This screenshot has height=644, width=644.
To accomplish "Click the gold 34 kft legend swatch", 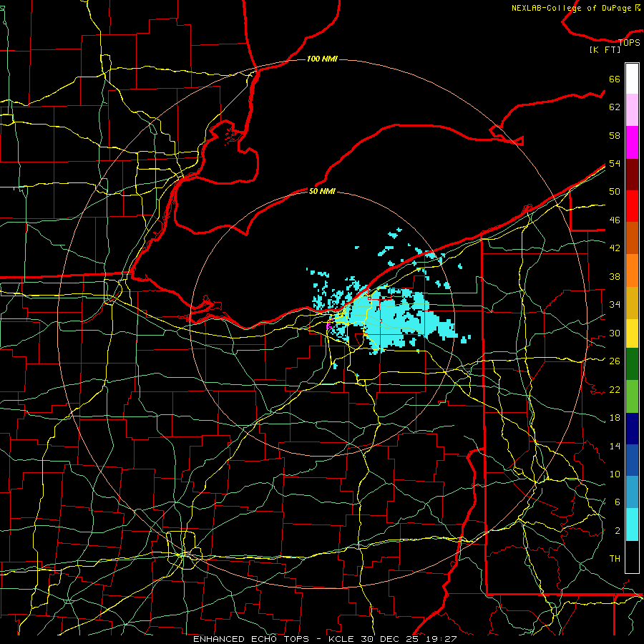I will (632, 303).
